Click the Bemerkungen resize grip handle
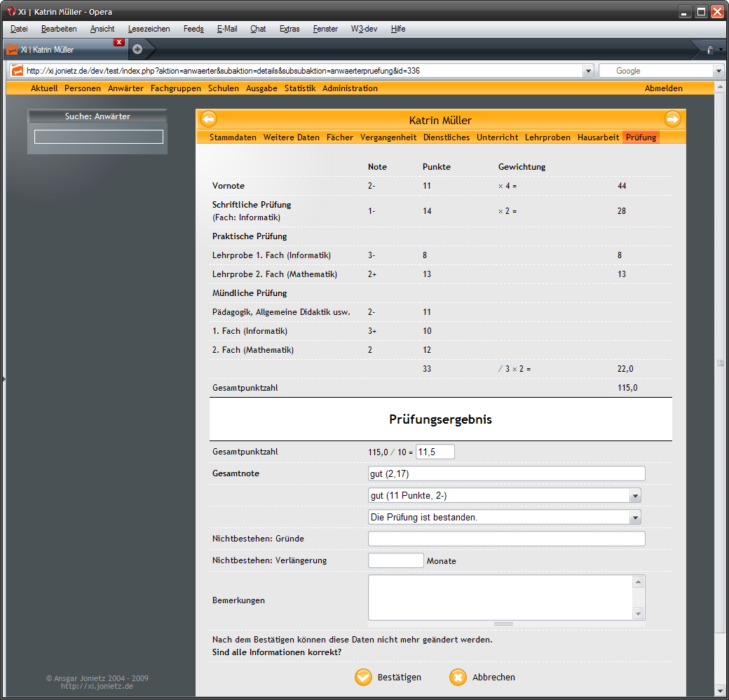729x700 pixels. (503, 624)
